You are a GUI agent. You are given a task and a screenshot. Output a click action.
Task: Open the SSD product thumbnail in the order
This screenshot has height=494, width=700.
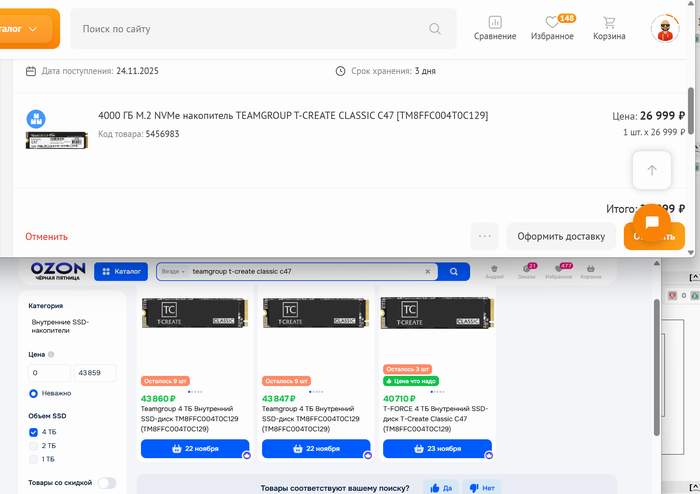[57, 140]
